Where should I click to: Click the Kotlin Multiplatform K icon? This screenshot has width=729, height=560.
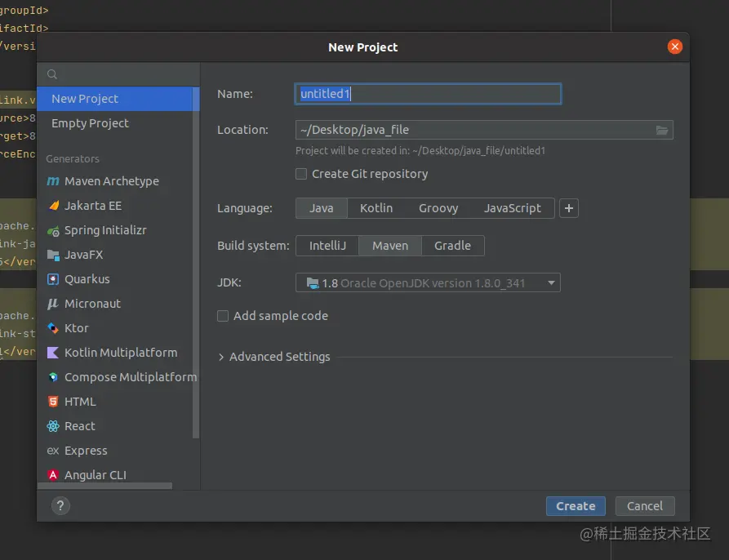tap(53, 353)
